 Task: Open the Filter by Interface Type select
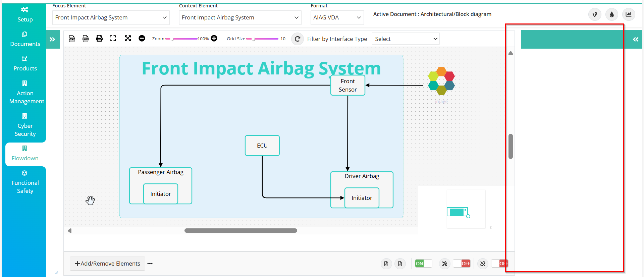coord(406,39)
